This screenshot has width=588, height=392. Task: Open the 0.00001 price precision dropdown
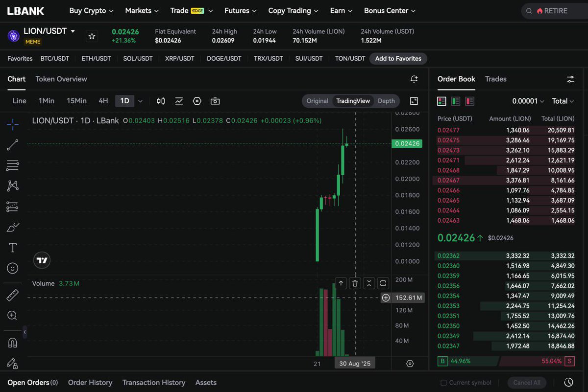tap(528, 101)
